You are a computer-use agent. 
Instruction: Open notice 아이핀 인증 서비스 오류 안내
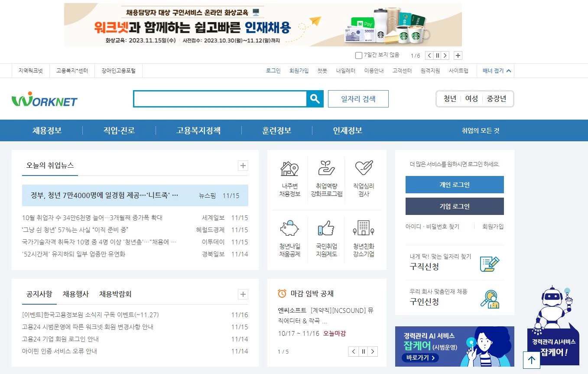pos(59,351)
